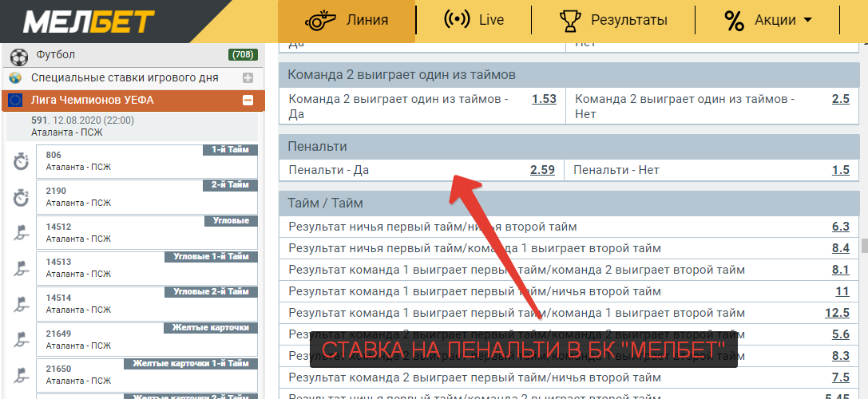This screenshot has height=399, width=868.
Task: Click the broadcast icon beside Live
Action: tap(458, 20)
